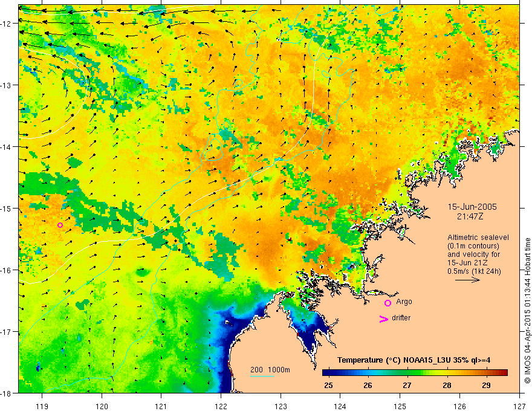
Task: Click the cyan 200 1000m isobath legend line
Action: [x=262, y=376]
